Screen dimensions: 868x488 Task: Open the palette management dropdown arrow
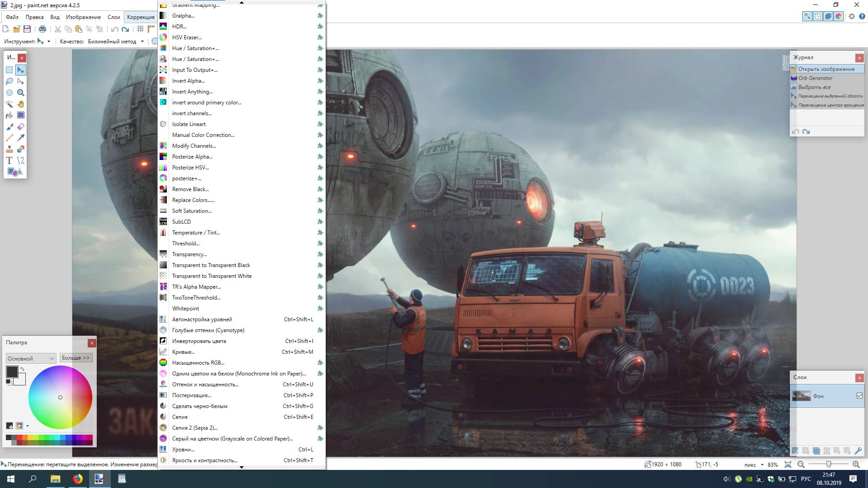(x=28, y=426)
